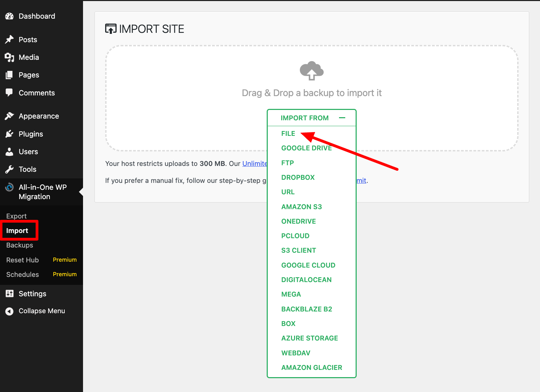The width and height of the screenshot is (540, 392).
Task: Click the Premium badge next to Reset Hub
Action: pos(65,260)
